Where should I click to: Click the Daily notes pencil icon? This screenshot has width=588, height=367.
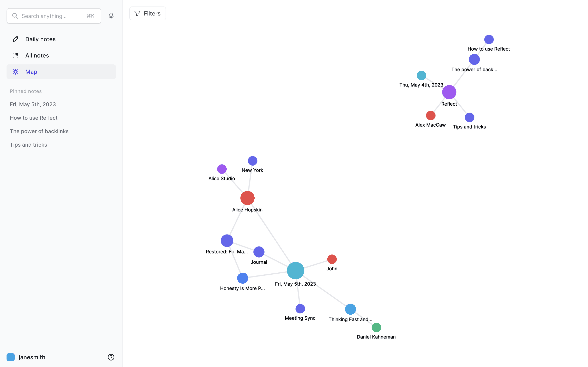point(16,39)
